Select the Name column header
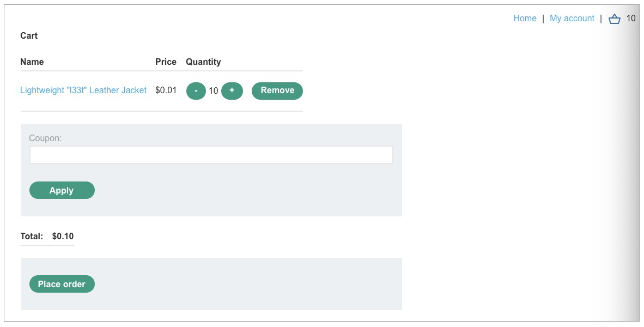The width and height of the screenshot is (644, 327). click(x=32, y=62)
